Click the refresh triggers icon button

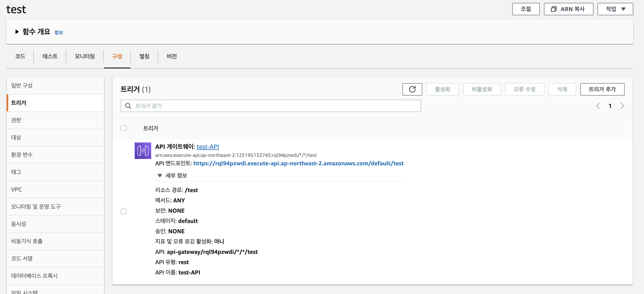click(412, 89)
